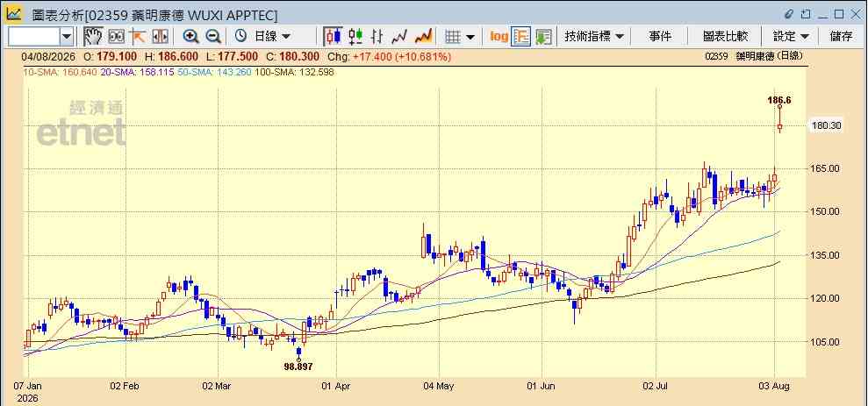Screen dimensions: 868x406
Task: Open the 事件 menu
Action: coord(660,37)
